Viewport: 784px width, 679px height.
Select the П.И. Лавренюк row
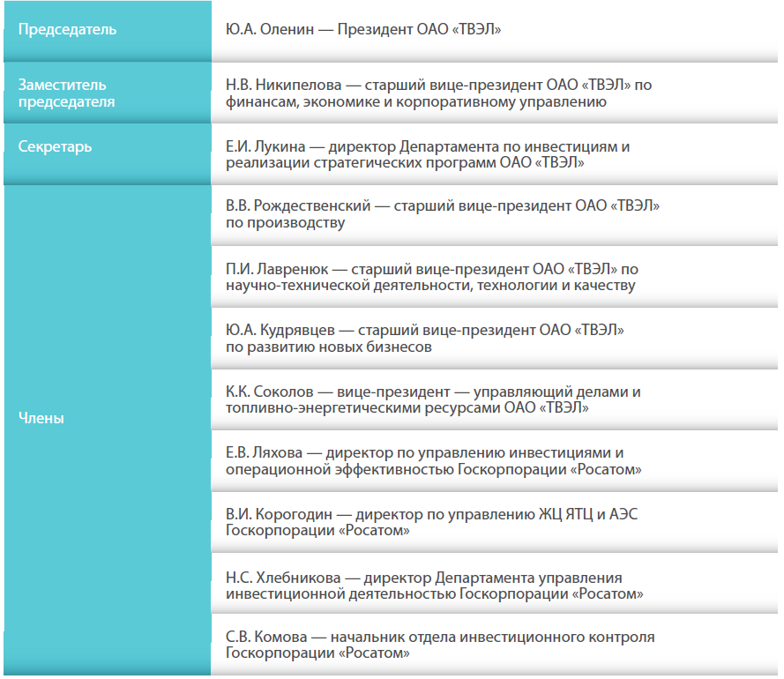coord(494,277)
